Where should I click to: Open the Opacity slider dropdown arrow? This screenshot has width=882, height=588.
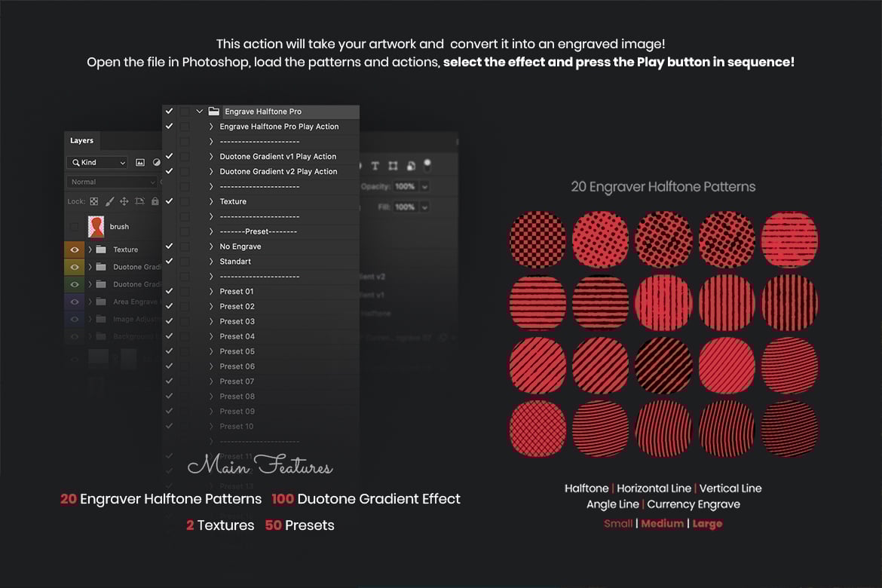tap(424, 186)
